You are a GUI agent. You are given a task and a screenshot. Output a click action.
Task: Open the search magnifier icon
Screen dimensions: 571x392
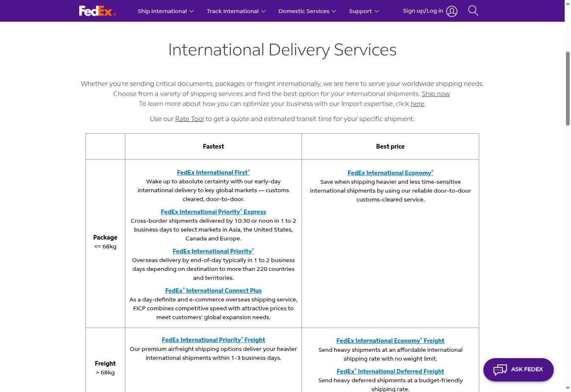point(473,11)
